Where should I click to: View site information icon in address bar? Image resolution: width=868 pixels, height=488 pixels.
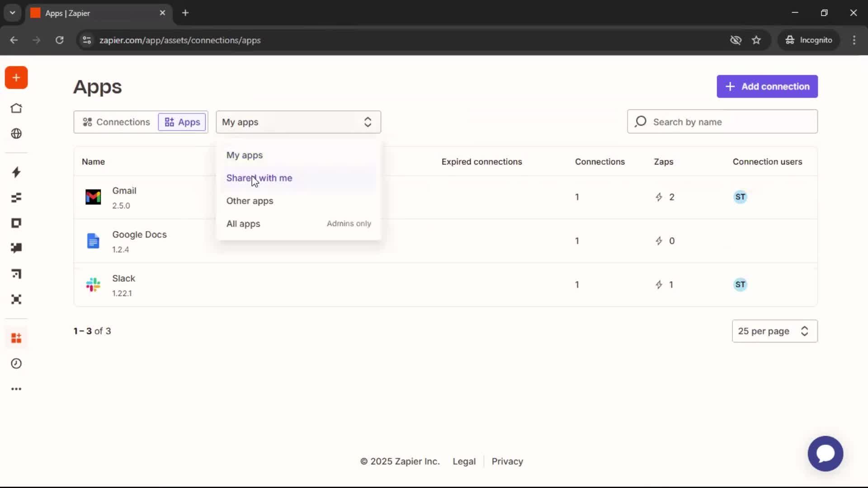point(87,40)
